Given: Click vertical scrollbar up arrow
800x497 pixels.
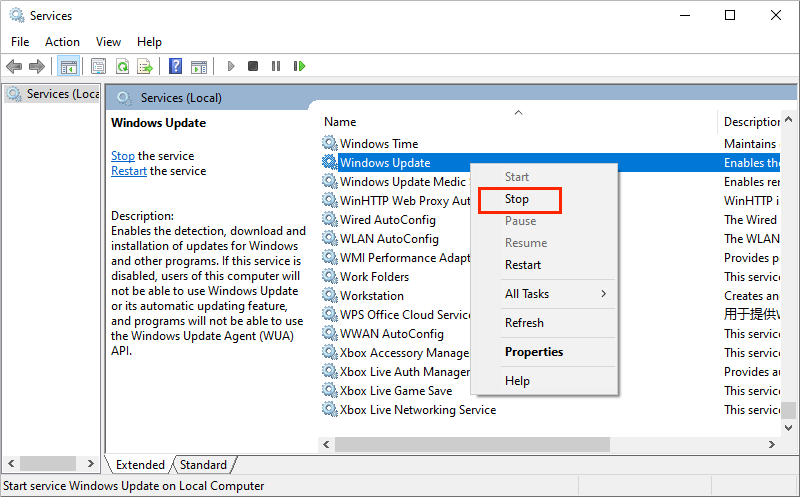Looking at the screenshot, I should pyautogui.click(x=788, y=119).
